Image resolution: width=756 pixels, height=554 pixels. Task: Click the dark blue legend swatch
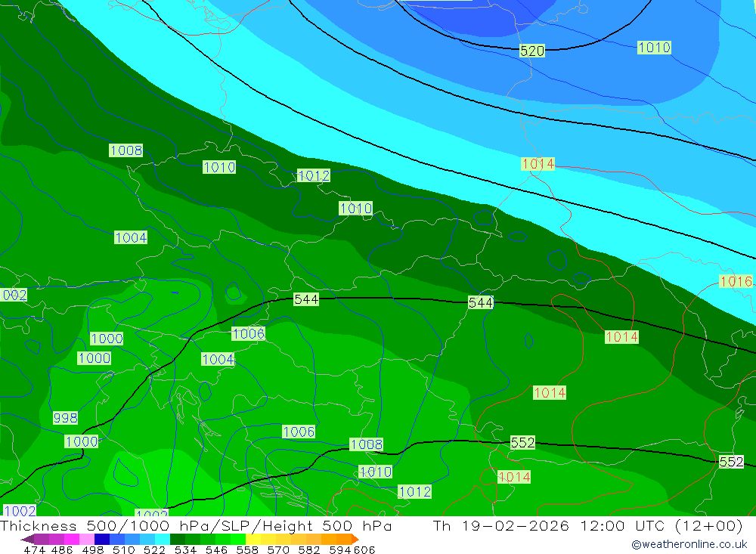pyautogui.click(x=102, y=539)
